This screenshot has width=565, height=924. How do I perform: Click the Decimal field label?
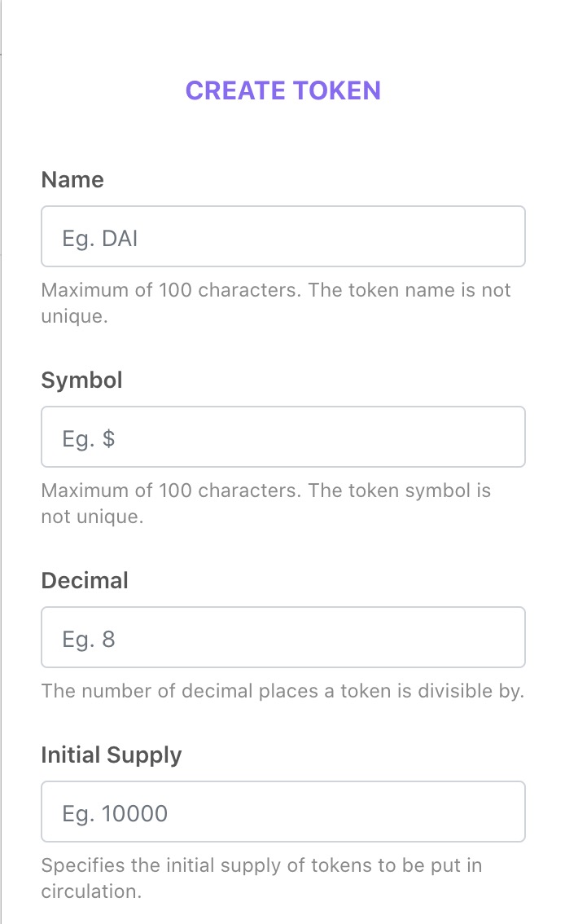(x=85, y=581)
